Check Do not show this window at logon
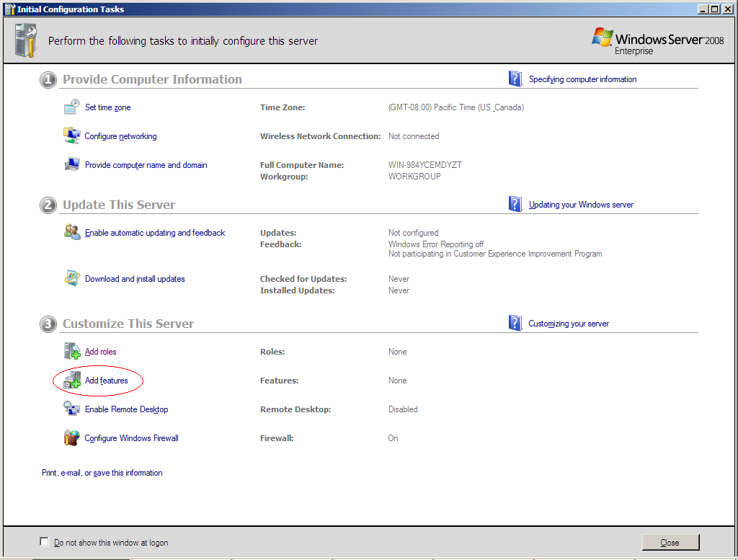The width and height of the screenshot is (738, 560). click(x=44, y=542)
